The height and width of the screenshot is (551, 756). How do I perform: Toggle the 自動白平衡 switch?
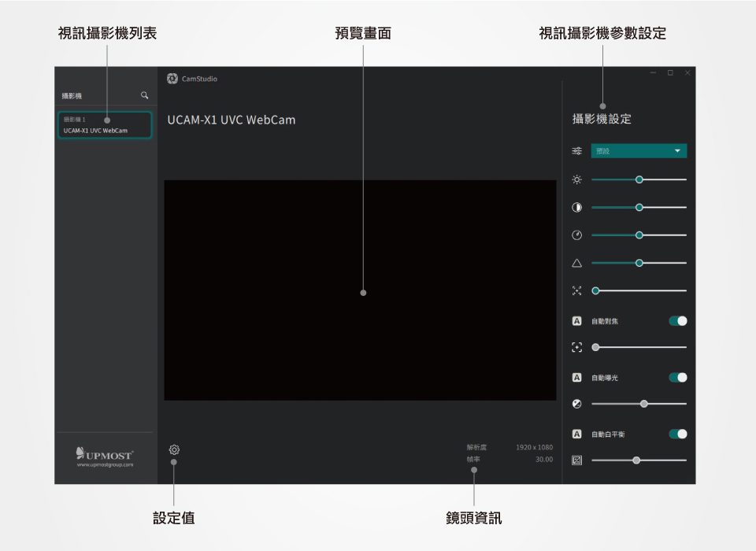pyautogui.click(x=678, y=434)
